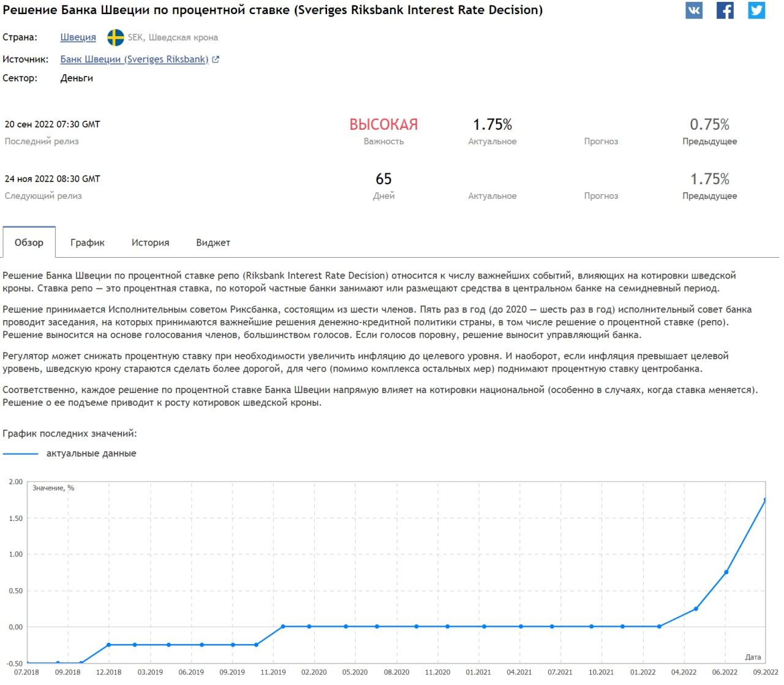Click the 65 days countdown value

click(x=383, y=179)
